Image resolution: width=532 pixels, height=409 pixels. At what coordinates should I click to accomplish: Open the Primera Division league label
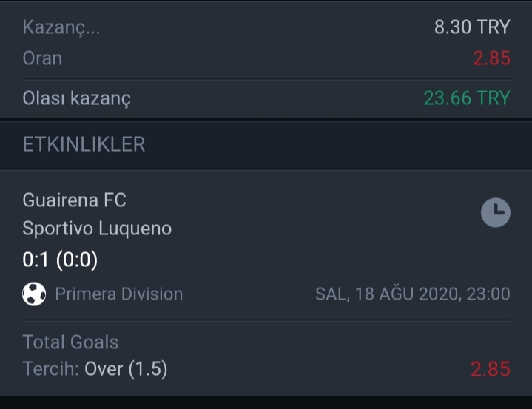[119, 294]
